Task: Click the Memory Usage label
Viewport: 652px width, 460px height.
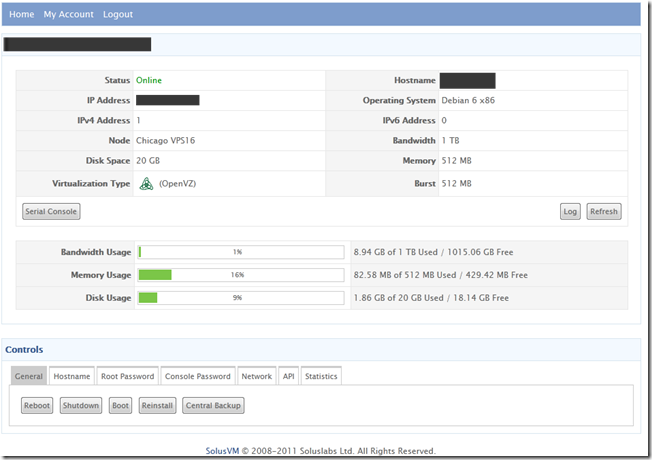Action: (x=101, y=275)
